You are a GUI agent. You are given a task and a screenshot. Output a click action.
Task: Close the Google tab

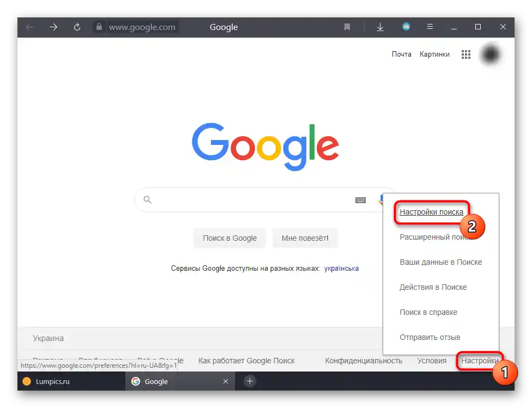click(x=226, y=381)
